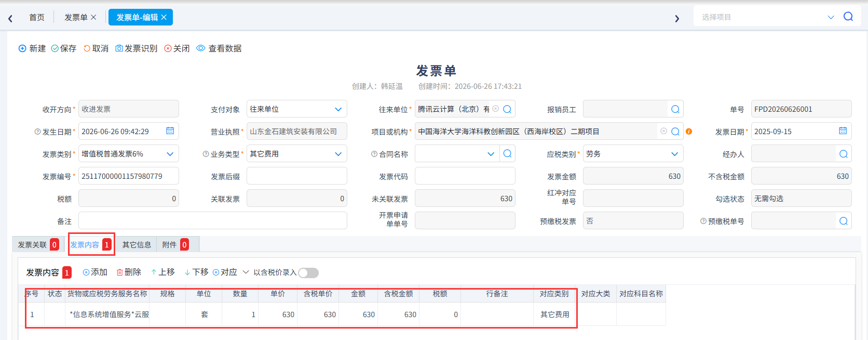Click 删除 to delete the row
868x340 pixels.
pos(129,272)
